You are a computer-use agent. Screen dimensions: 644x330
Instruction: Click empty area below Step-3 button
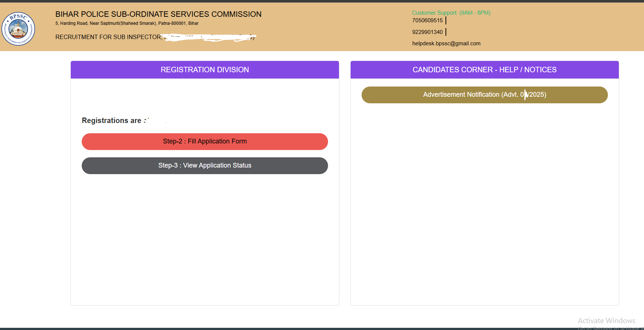click(x=205, y=237)
